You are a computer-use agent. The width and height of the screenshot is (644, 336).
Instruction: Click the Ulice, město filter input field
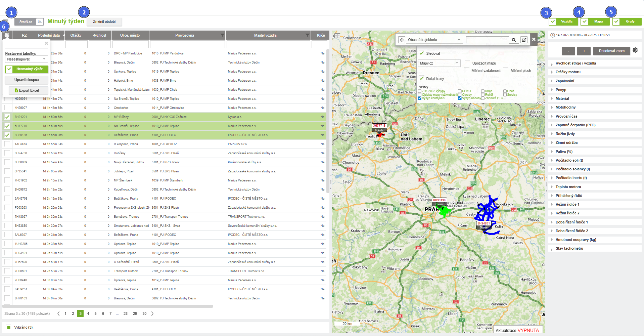(130, 44)
